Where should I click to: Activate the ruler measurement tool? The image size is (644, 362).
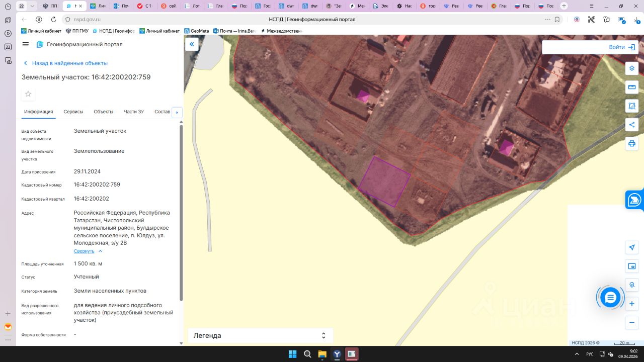click(632, 87)
